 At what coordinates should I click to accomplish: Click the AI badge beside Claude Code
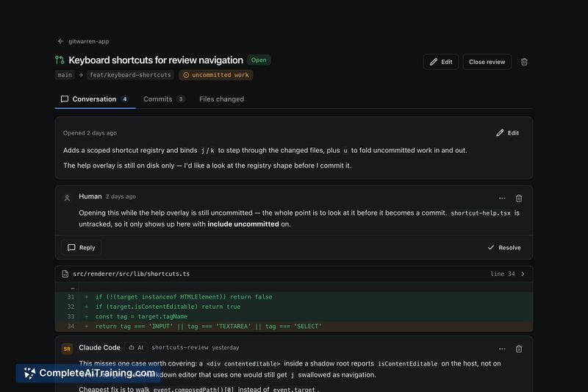coord(137,348)
